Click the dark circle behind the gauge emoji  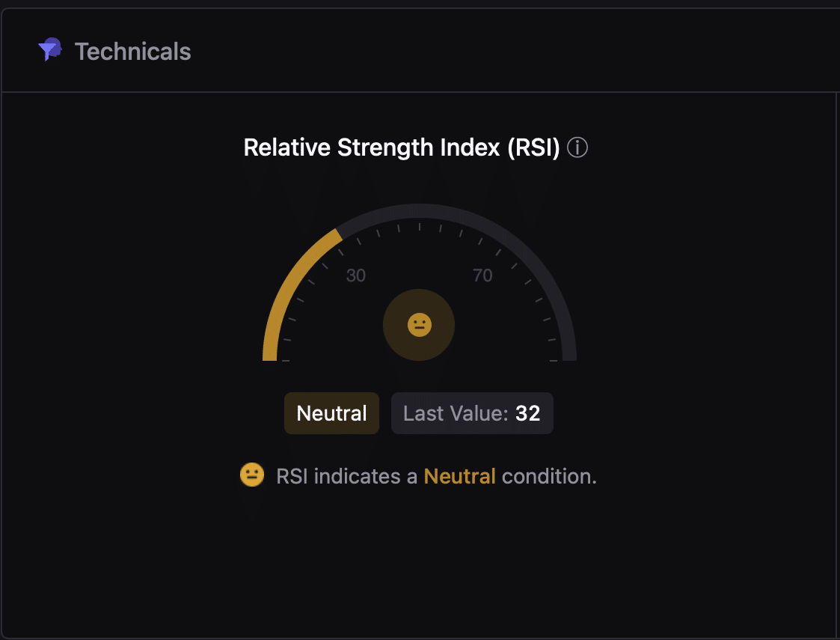pyautogui.click(x=419, y=325)
